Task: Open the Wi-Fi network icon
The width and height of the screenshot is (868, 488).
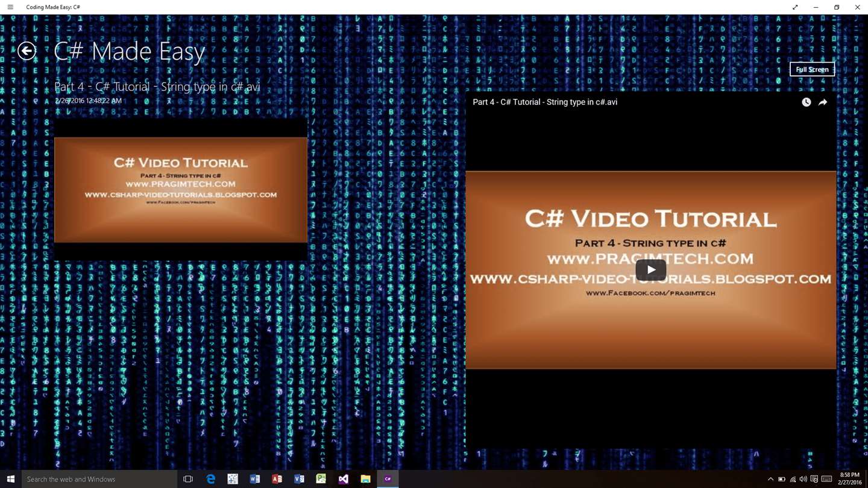Action: (x=793, y=480)
